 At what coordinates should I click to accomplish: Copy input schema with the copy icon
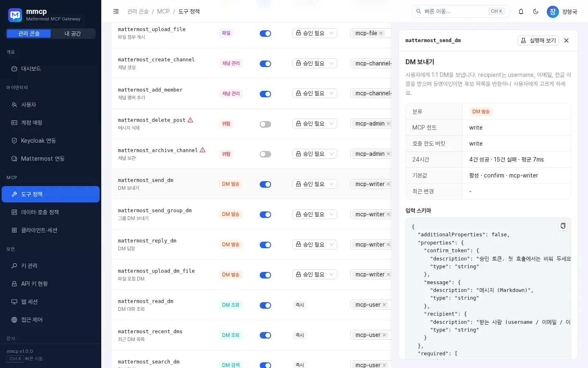(563, 226)
